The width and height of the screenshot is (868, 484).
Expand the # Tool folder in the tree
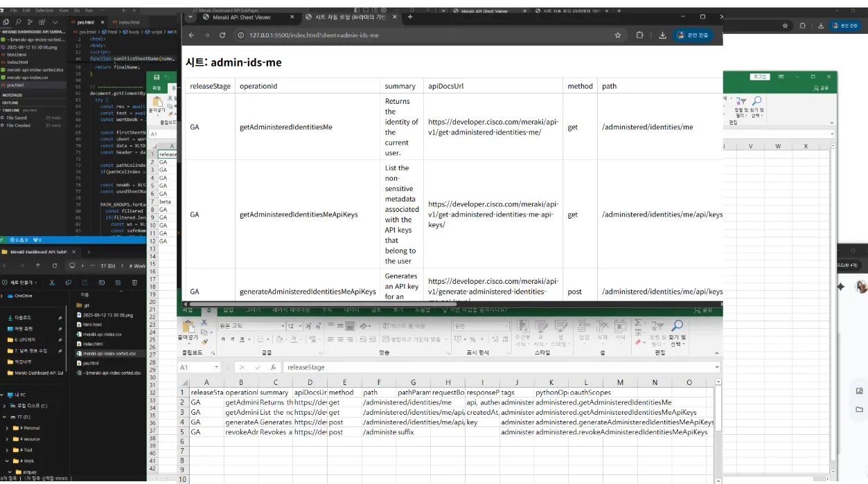[7, 450]
